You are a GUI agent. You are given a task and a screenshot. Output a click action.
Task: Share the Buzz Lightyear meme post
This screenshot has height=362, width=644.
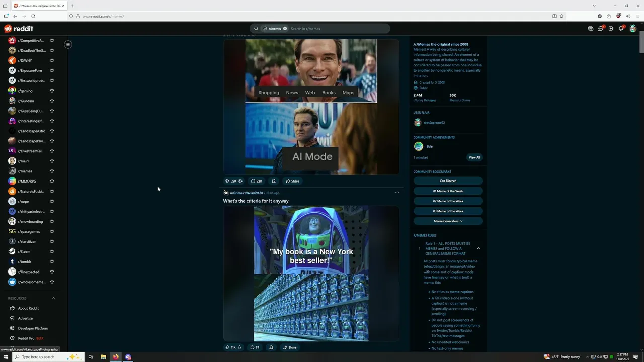(290, 347)
